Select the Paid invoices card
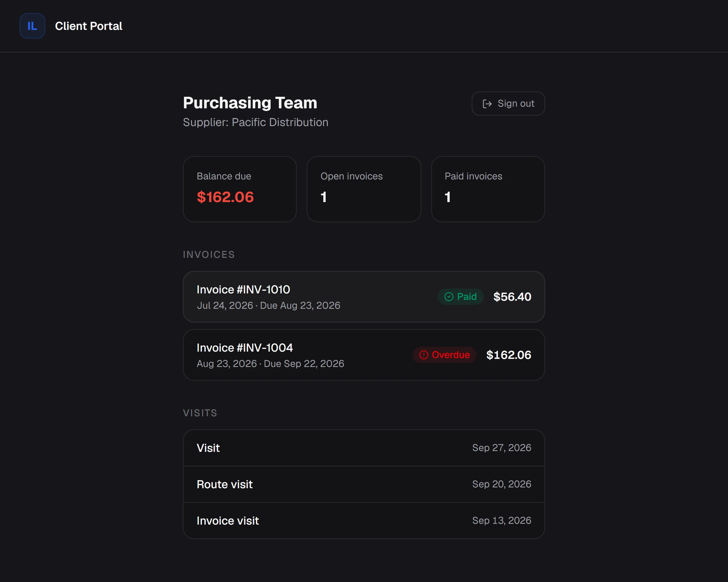 (x=488, y=189)
